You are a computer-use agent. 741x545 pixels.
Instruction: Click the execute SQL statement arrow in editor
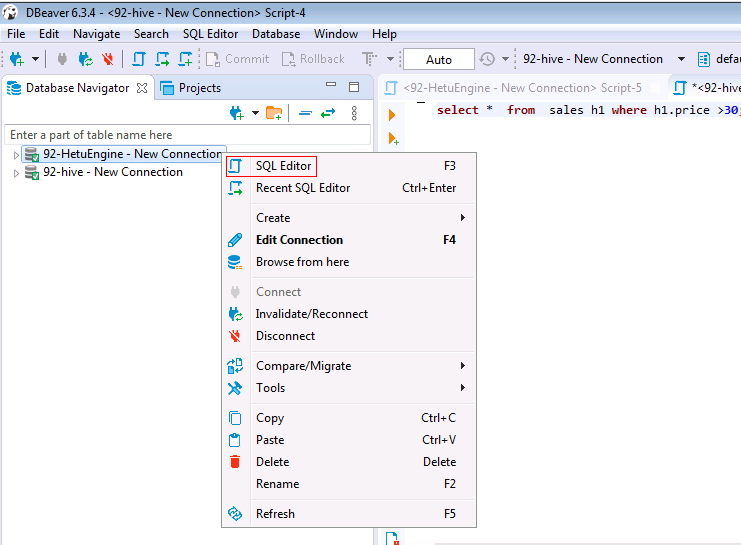click(392, 115)
